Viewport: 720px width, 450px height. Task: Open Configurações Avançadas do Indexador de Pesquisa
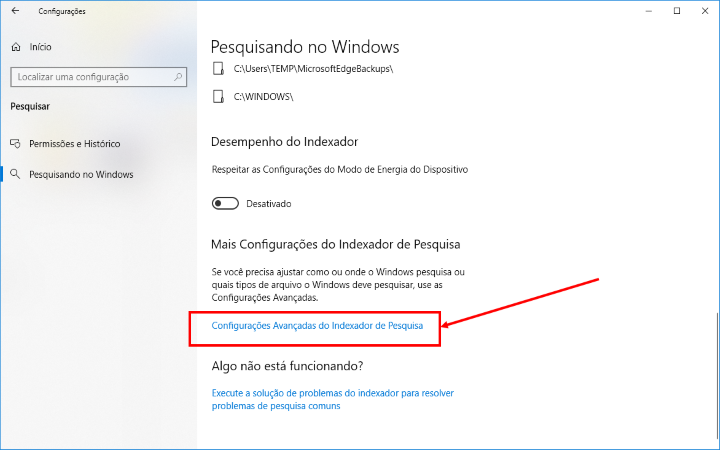(x=317, y=326)
